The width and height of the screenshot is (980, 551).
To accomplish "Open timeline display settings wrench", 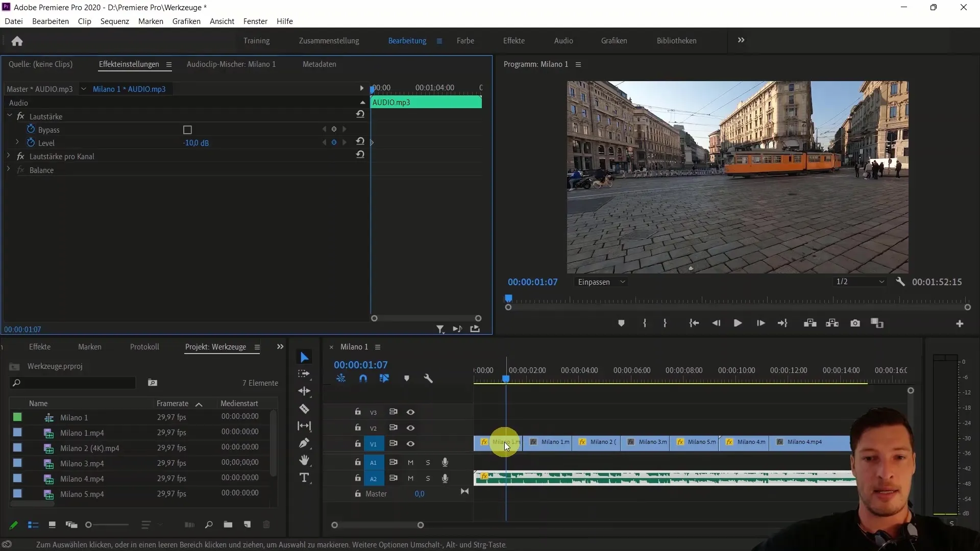I will click(428, 379).
